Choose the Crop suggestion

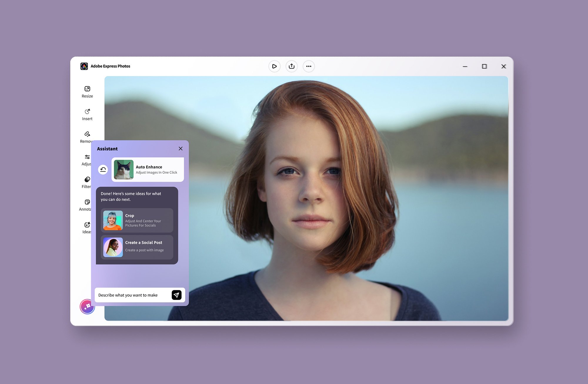(x=137, y=220)
